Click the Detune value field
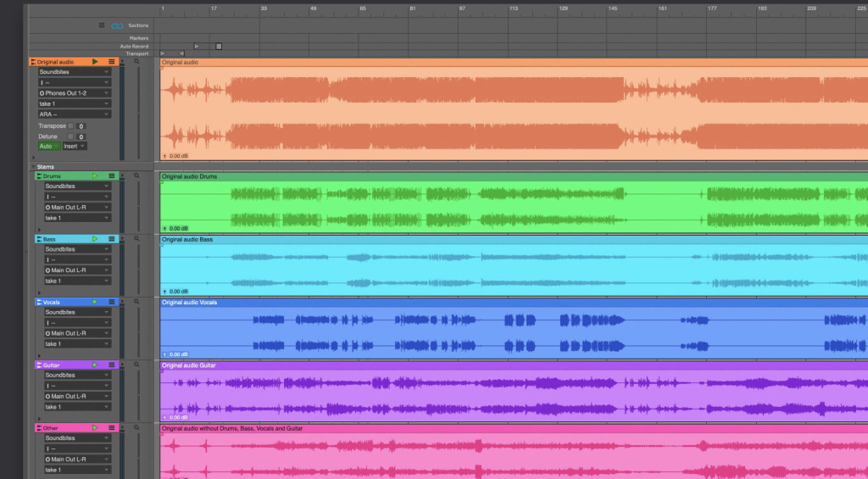This screenshot has width=868, height=479. pos(81,136)
